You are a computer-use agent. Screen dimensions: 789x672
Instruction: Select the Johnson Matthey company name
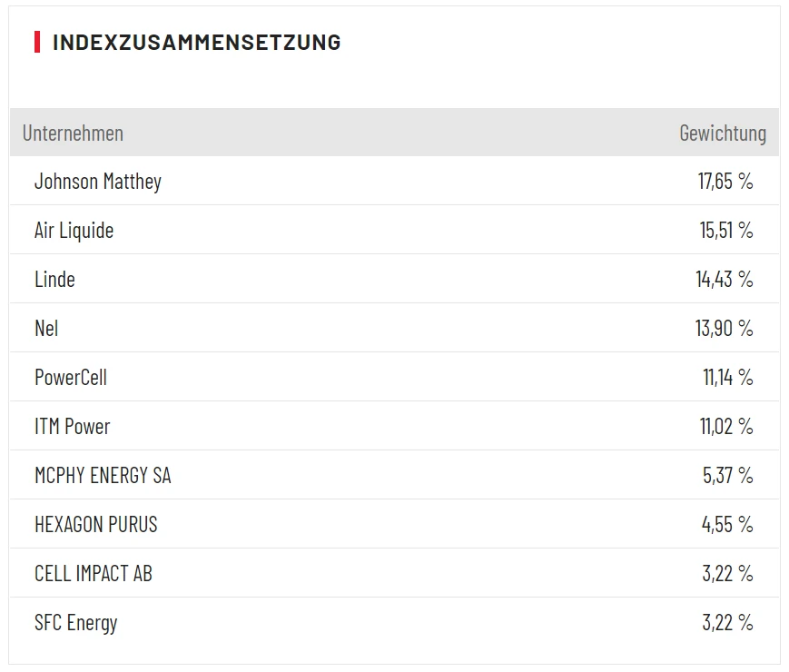pyautogui.click(x=98, y=182)
